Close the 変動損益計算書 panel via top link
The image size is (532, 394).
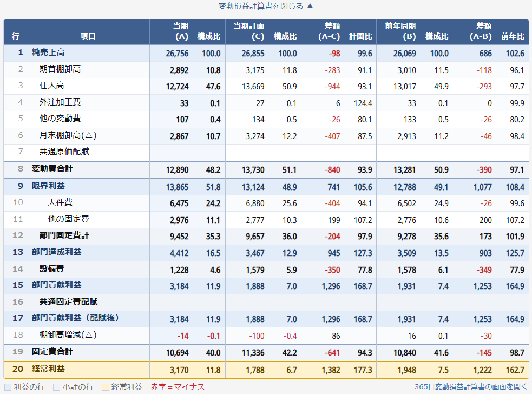coord(260,6)
